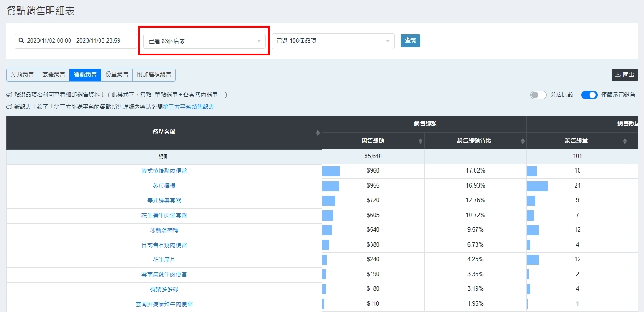Viewport: 644px width, 312px height.
Task: Open the 已選 83個店家 store dropdown
Action: point(204,41)
